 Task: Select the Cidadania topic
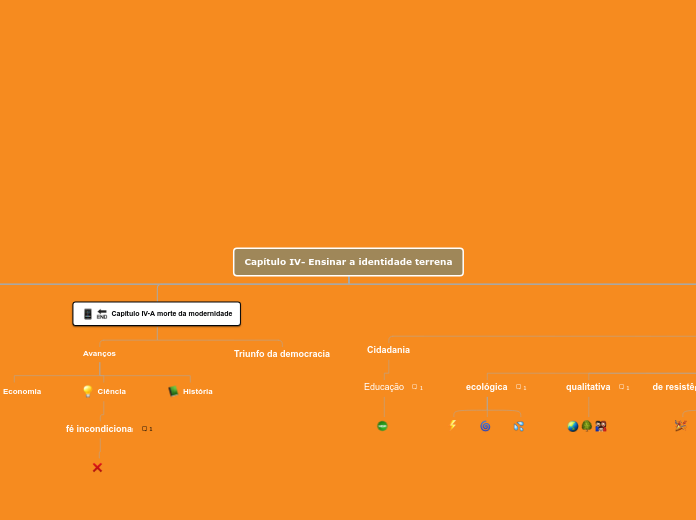(x=388, y=350)
